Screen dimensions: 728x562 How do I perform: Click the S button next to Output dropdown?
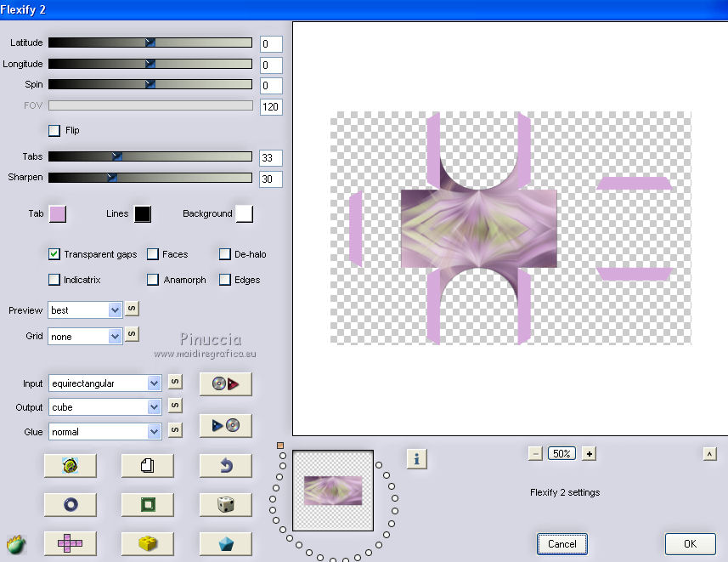pyautogui.click(x=175, y=406)
